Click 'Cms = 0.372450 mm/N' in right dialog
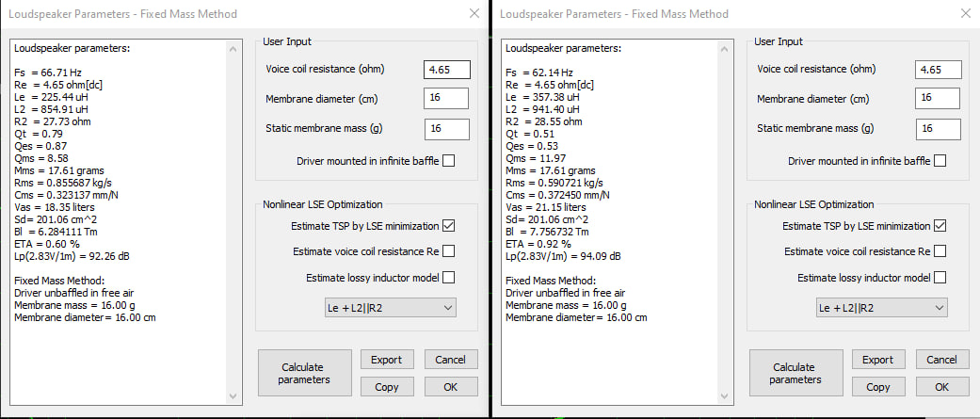 click(x=557, y=195)
